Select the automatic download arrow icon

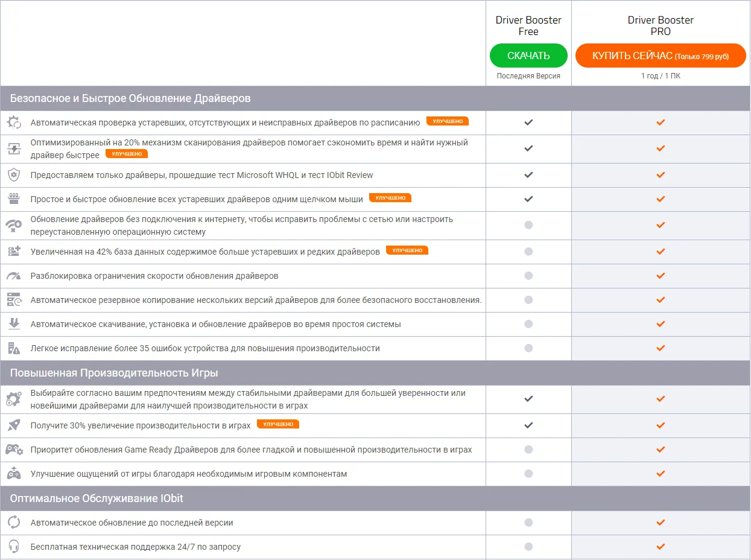(x=14, y=325)
